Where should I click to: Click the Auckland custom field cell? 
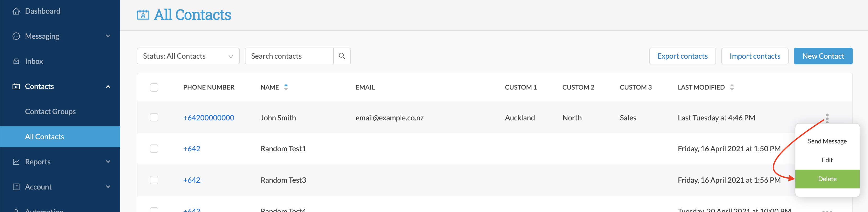point(520,118)
